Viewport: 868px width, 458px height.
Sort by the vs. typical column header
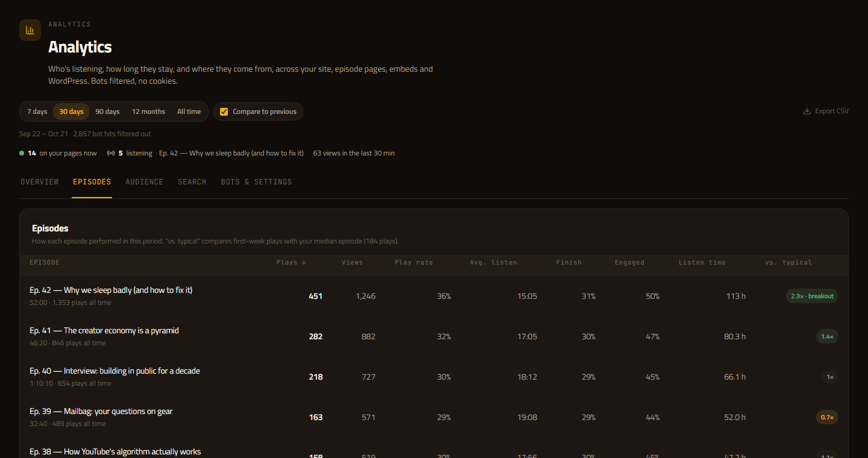coord(788,262)
